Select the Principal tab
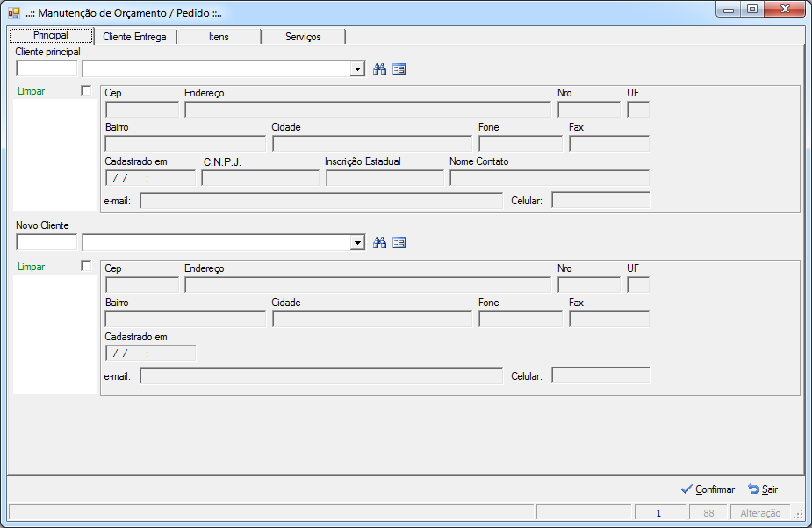 coord(51,35)
